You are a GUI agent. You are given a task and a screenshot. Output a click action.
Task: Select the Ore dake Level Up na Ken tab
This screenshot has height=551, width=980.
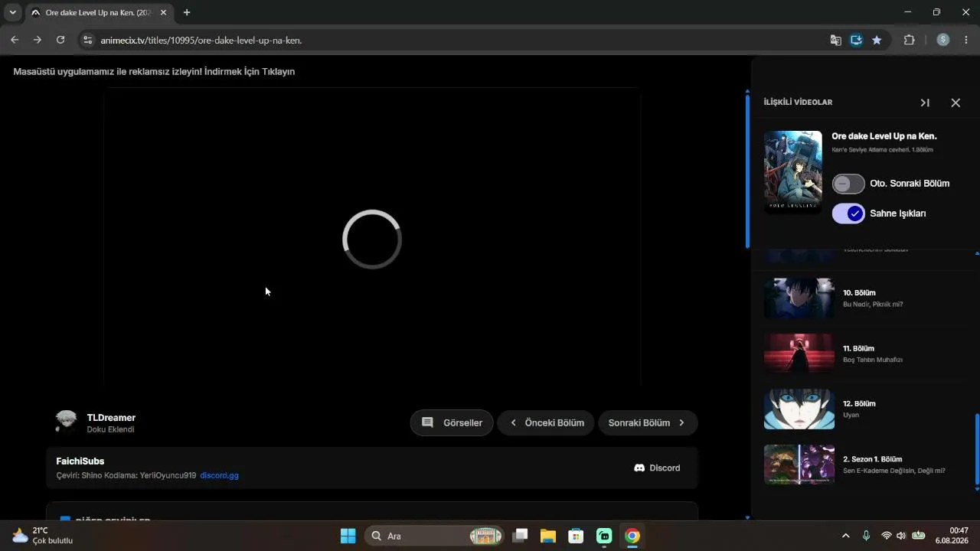pos(99,12)
